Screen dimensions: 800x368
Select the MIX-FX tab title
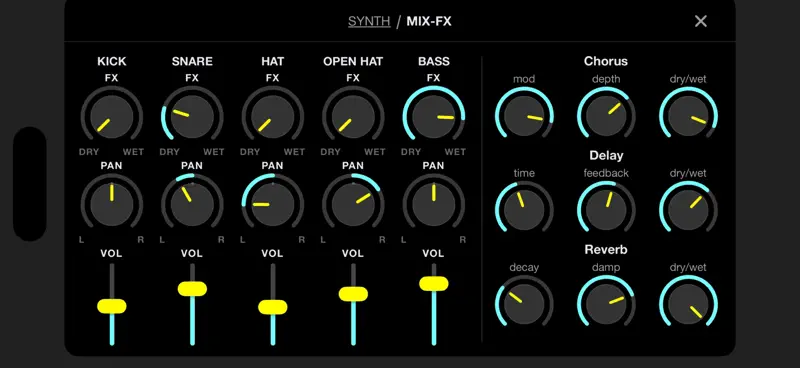tap(429, 21)
